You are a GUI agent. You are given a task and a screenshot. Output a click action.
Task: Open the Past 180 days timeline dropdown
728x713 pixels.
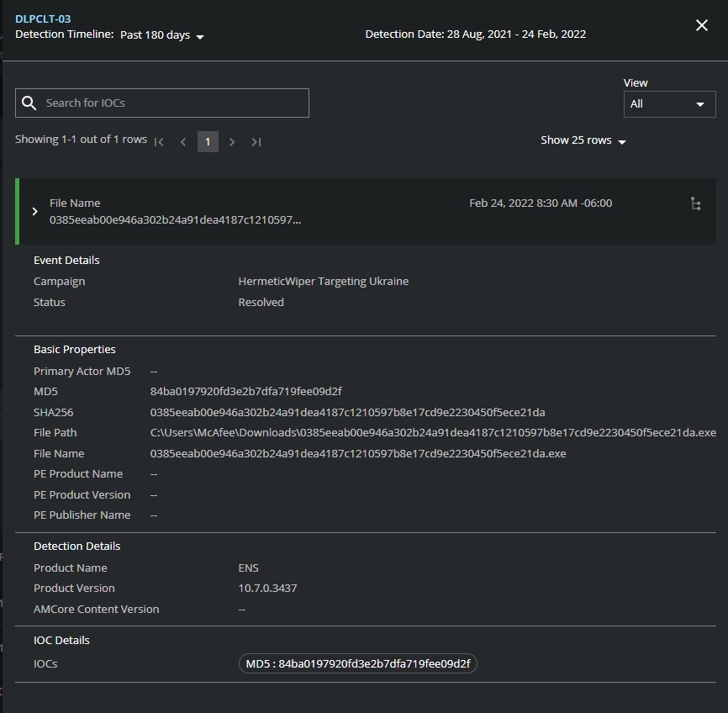pyautogui.click(x=162, y=35)
